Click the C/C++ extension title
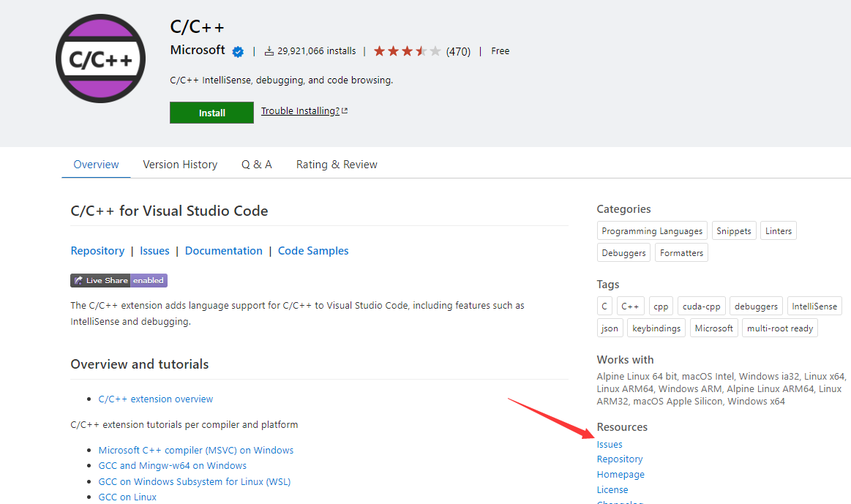The image size is (851, 504). (197, 26)
